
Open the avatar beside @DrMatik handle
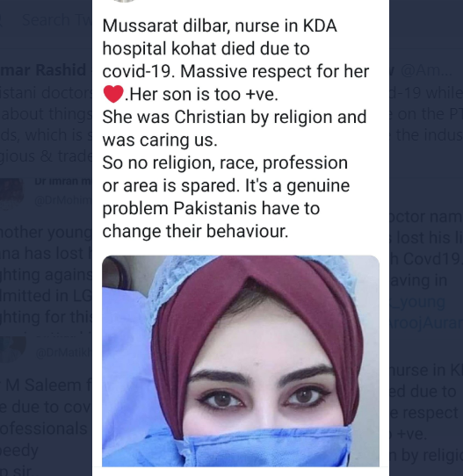(12, 350)
